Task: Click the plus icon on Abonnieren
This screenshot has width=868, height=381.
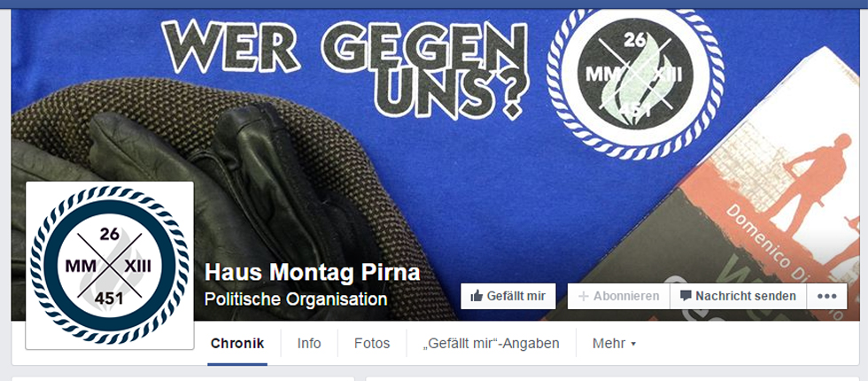Action: point(583,296)
